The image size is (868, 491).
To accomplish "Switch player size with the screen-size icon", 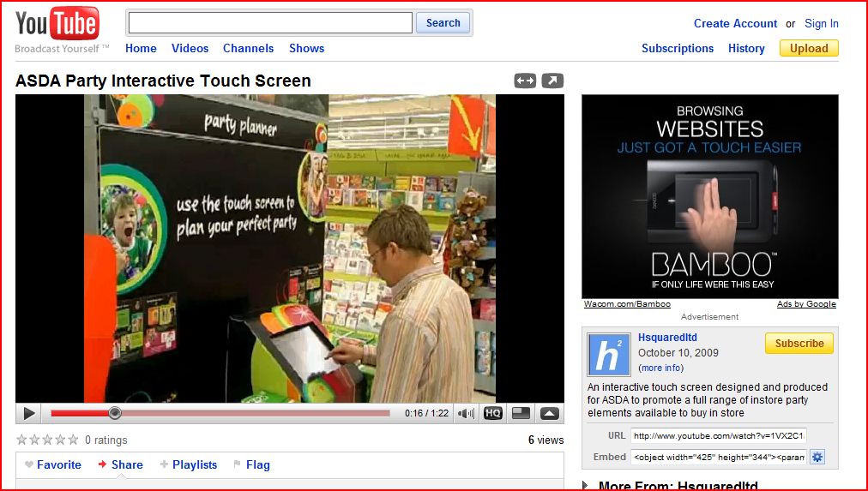I will coord(521,413).
